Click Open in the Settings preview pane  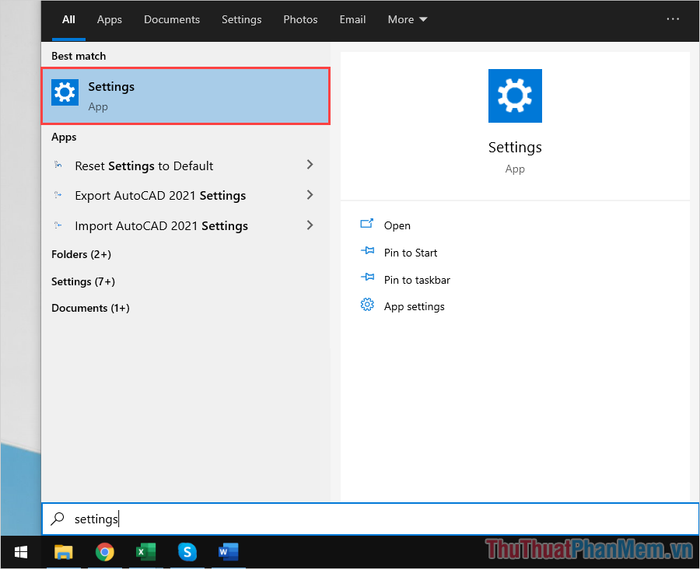[397, 226]
